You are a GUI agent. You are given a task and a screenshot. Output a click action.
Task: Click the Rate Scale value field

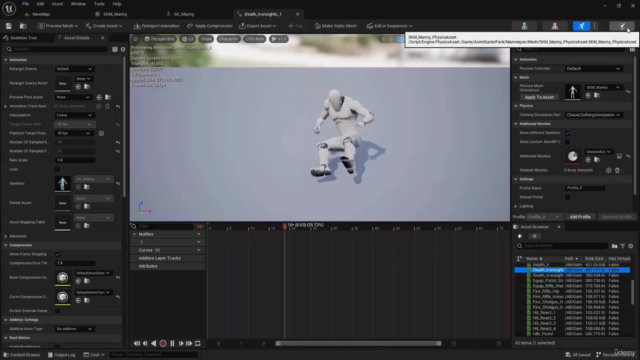click(75, 160)
